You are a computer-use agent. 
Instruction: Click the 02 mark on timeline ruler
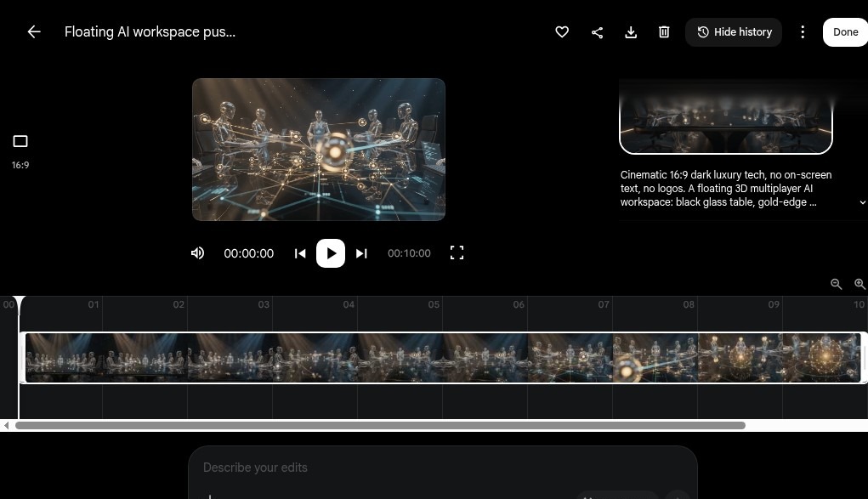(179, 304)
